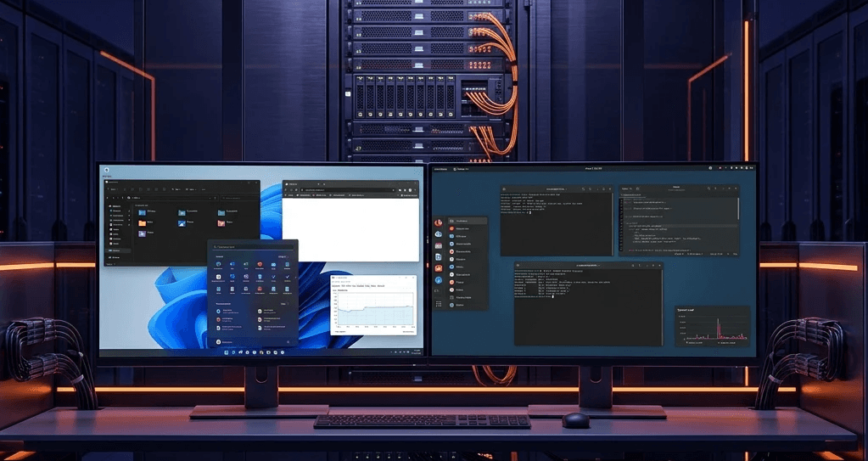Open All apps button beside the Pinned heading
This screenshot has height=461, width=868.
point(283,256)
